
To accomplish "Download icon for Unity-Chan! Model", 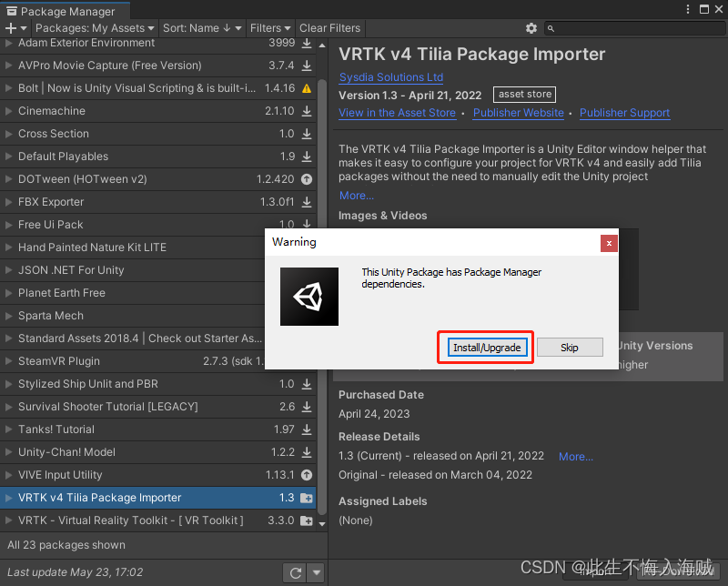I will (x=307, y=452).
